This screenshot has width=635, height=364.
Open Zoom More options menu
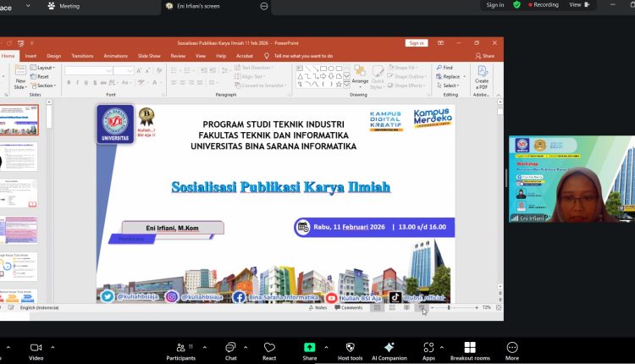pos(512,351)
